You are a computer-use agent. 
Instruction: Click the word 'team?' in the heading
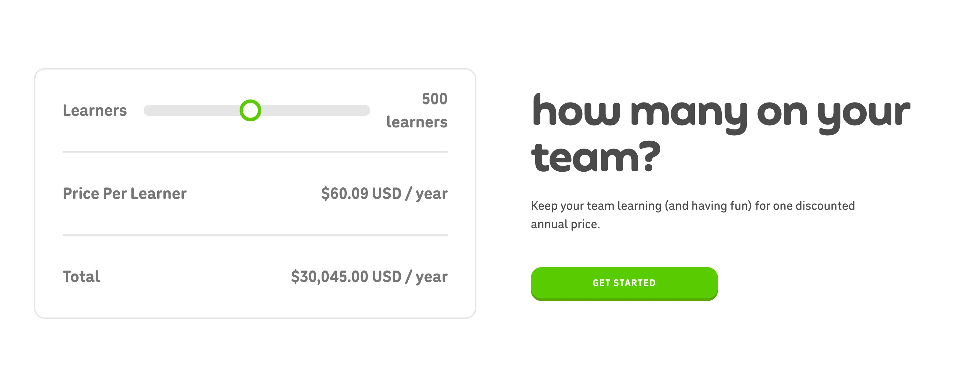coord(596,157)
